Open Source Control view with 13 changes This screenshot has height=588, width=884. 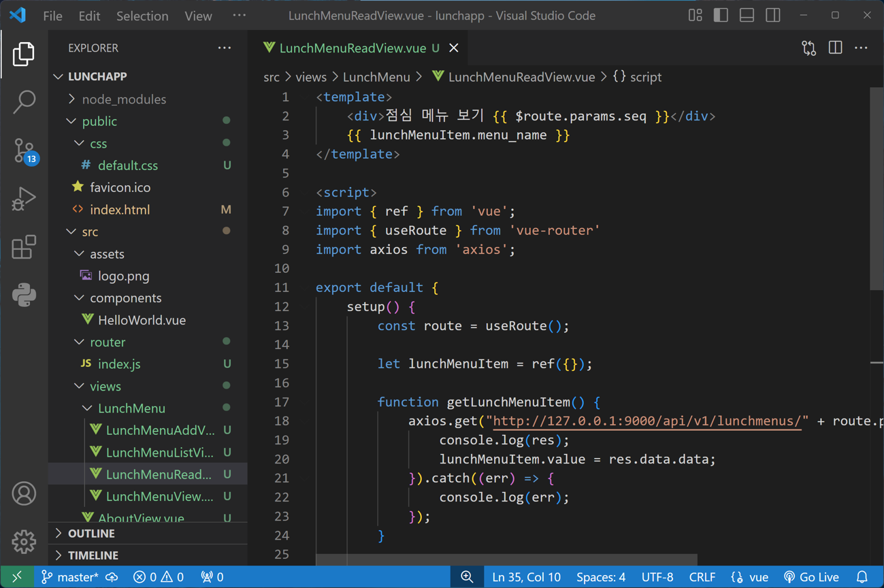[24, 150]
